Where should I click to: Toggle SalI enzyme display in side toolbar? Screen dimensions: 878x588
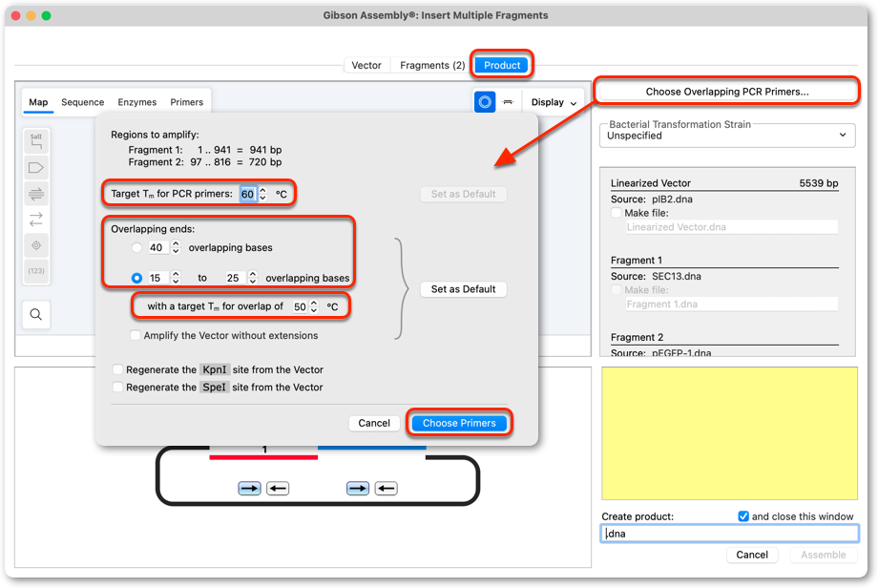click(36, 141)
